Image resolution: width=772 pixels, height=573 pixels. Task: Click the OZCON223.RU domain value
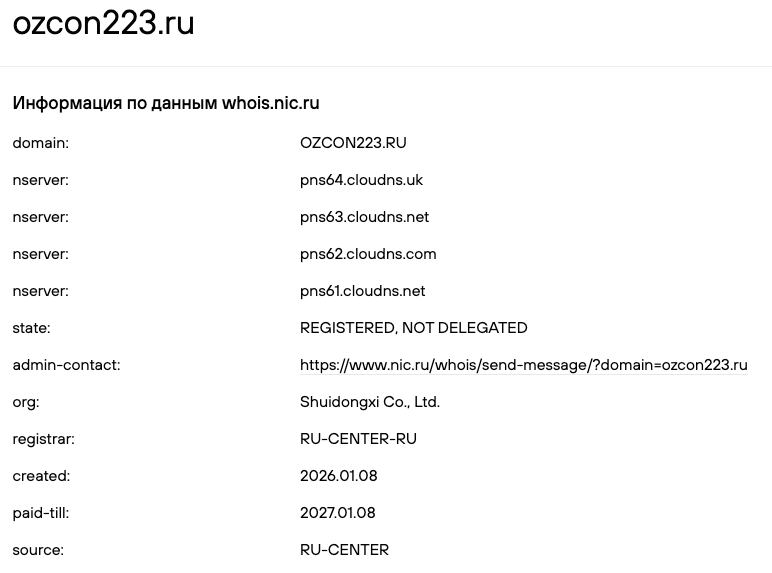353,143
